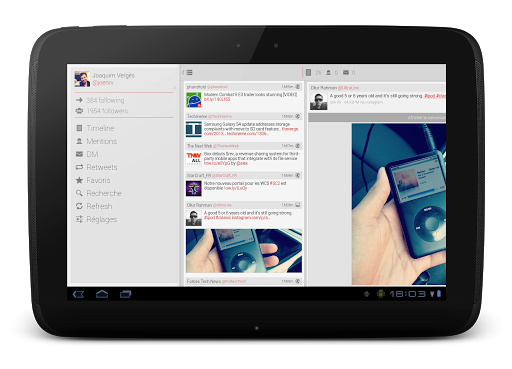512x369 pixels.
Task: Collapse the sidebar with the list toggle
Action: point(188,72)
